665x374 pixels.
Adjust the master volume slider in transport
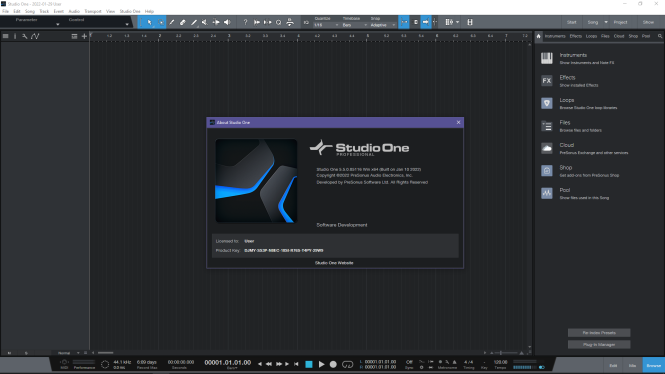pos(525,367)
